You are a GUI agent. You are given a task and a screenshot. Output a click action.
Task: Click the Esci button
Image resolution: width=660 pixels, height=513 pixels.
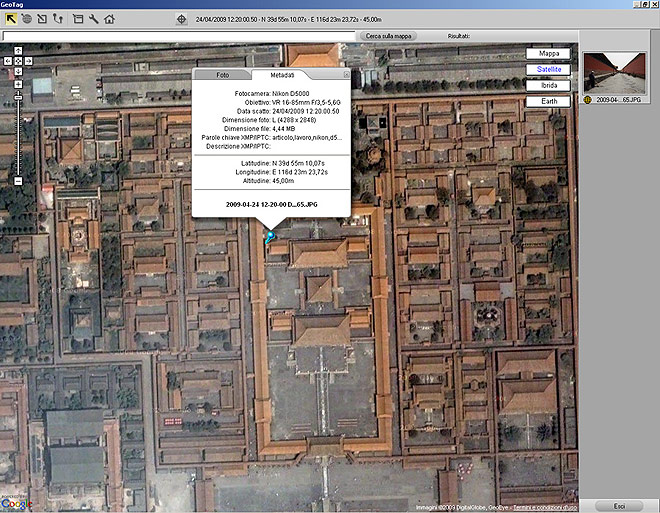(x=619, y=506)
